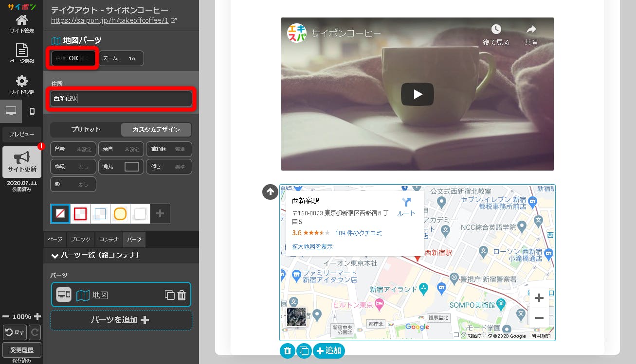Open the 背景 未設定 design option
The image size is (636, 364).
coord(73,149)
